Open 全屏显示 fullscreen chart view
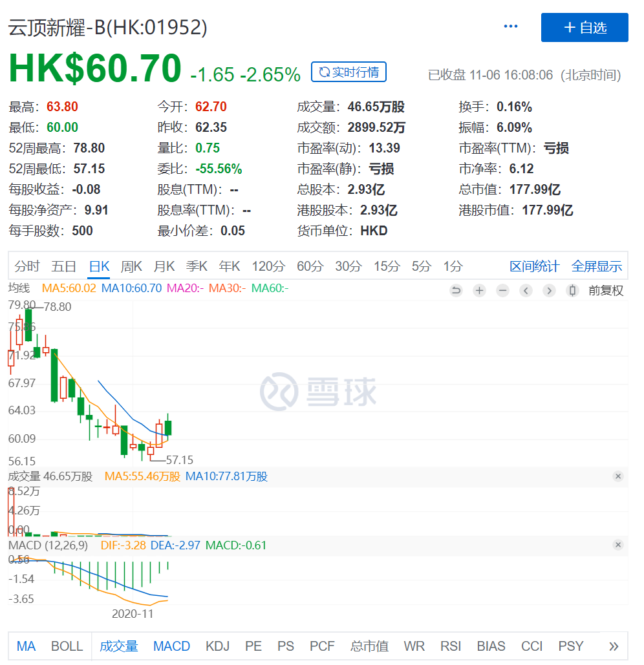The height and width of the screenshot is (665, 644). 597,266
